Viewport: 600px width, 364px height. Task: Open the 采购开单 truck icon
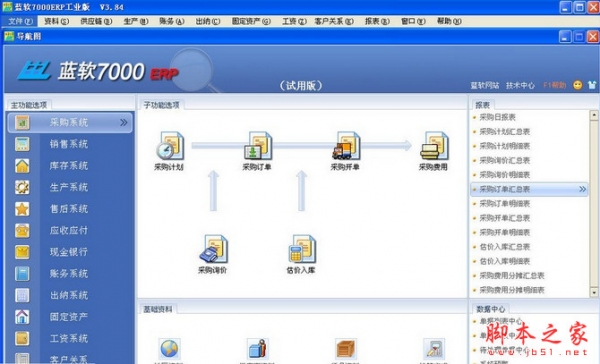pyautogui.click(x=346, y=145)
